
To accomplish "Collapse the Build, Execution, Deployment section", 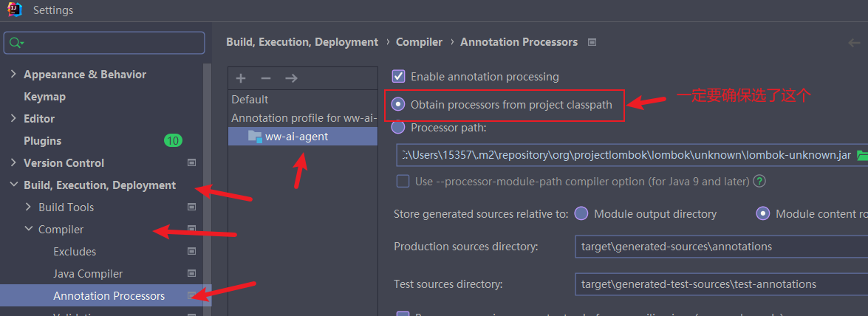I will [x=13, y=185].
